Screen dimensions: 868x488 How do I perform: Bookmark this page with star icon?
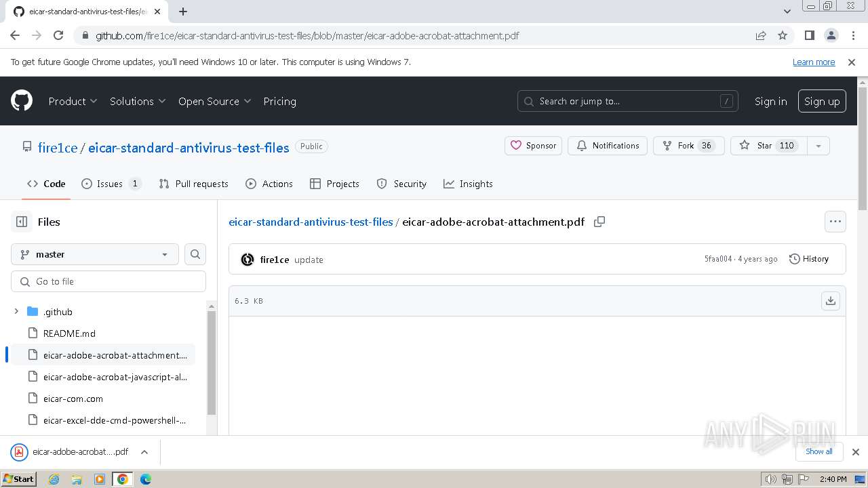(783, 36)
